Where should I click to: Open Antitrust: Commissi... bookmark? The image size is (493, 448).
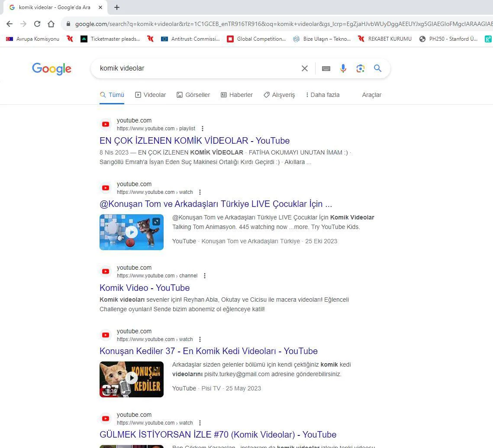(190, 39)
